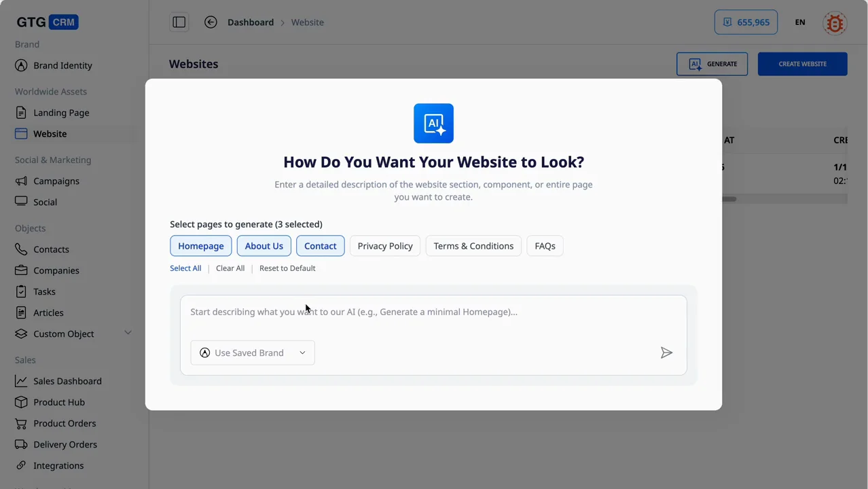
Task: Click the Create Website button
Action: click(802, 64)
